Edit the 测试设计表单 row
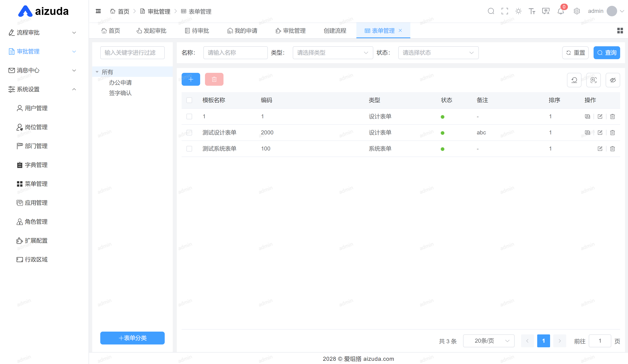 tap(600, 132)
